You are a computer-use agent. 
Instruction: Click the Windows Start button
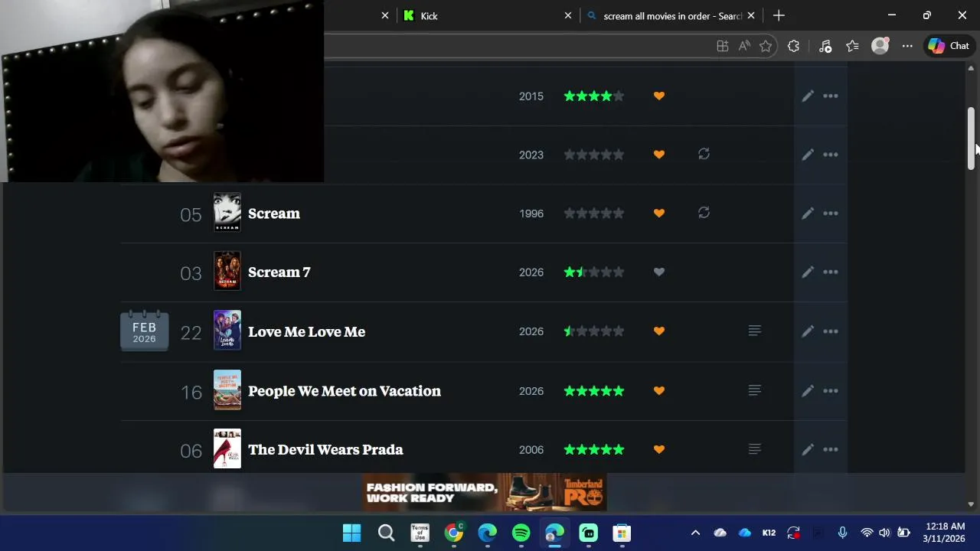coord(352,533)
